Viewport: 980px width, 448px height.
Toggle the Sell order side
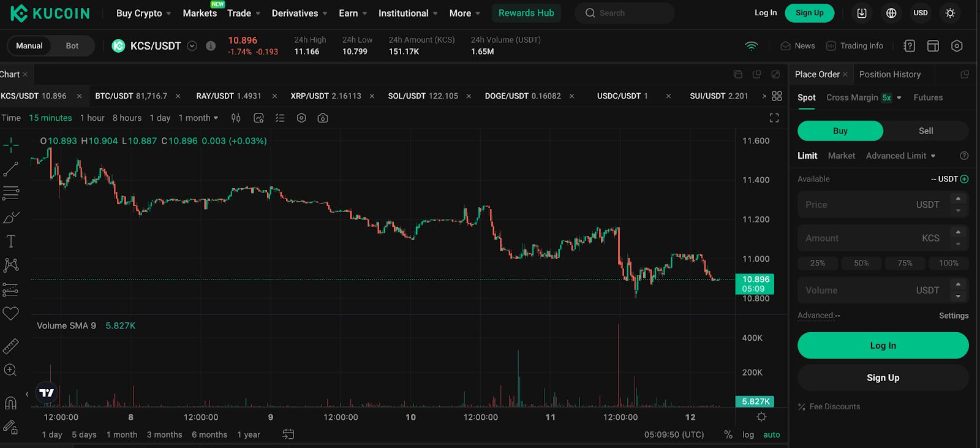(x=925, y=131)
